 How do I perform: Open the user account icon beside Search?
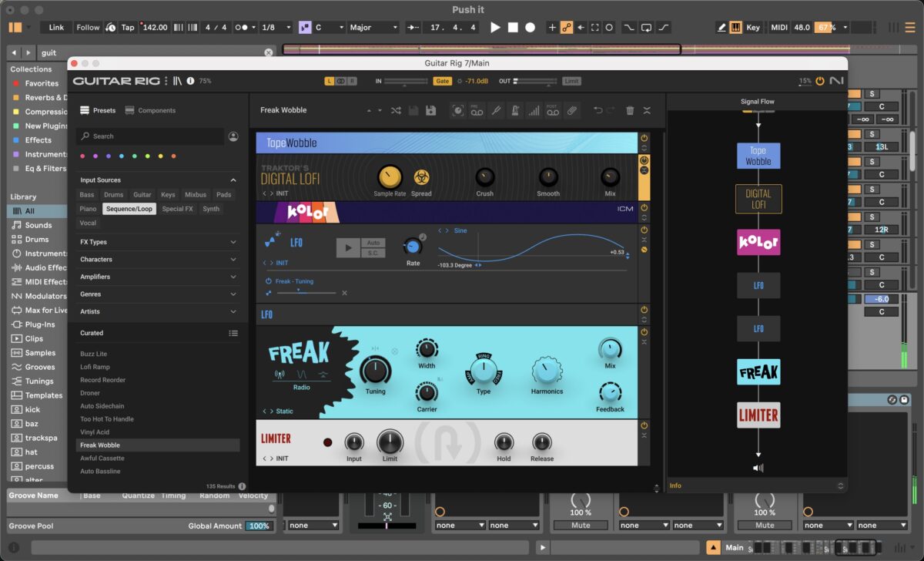point(233,136)
